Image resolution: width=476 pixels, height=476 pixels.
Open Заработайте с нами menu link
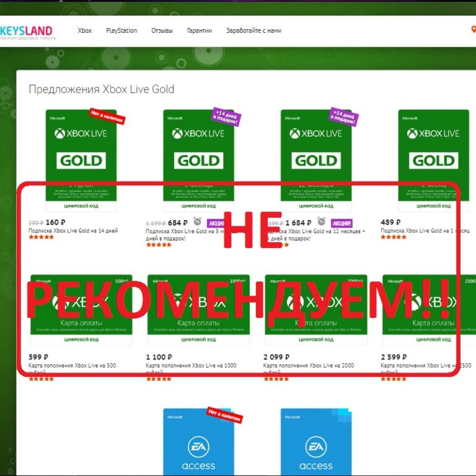coord(253,30)
